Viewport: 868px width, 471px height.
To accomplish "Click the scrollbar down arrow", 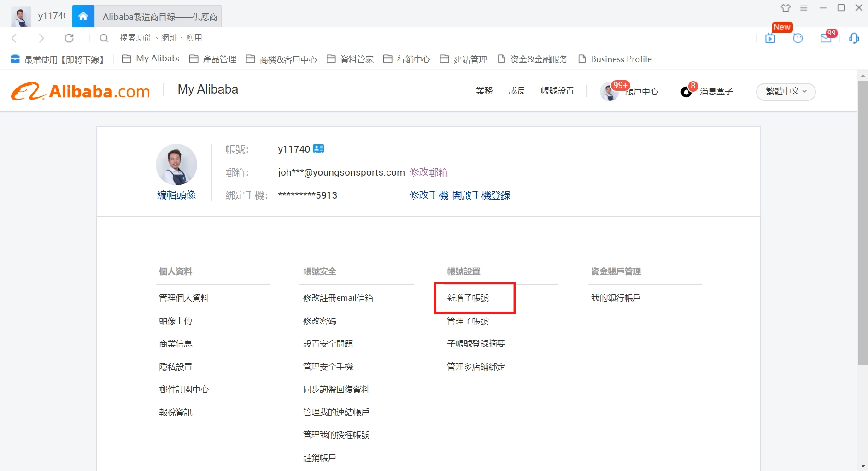I will point(863,466).
